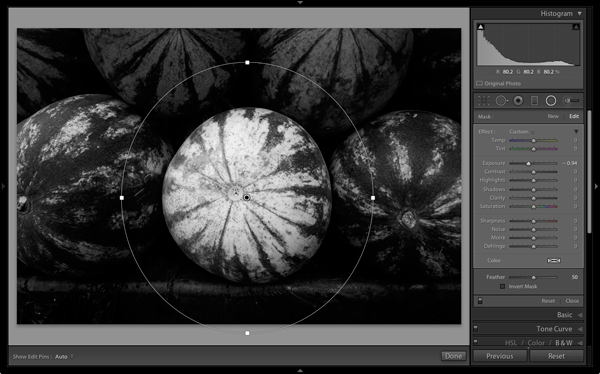Click the Previous button
The height and width of the screenshot is (374, 600).
point(500,356)
